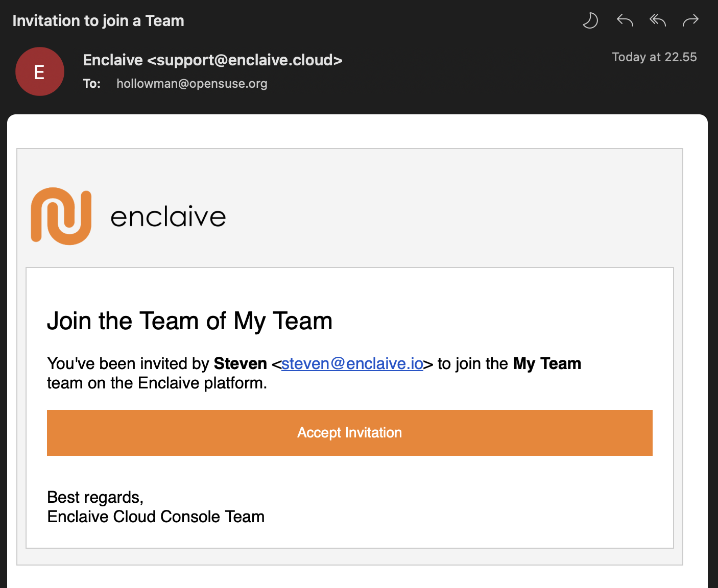Forward this invitation email
The height and width of the screenshot is (588, 718).
pos(690,20)
